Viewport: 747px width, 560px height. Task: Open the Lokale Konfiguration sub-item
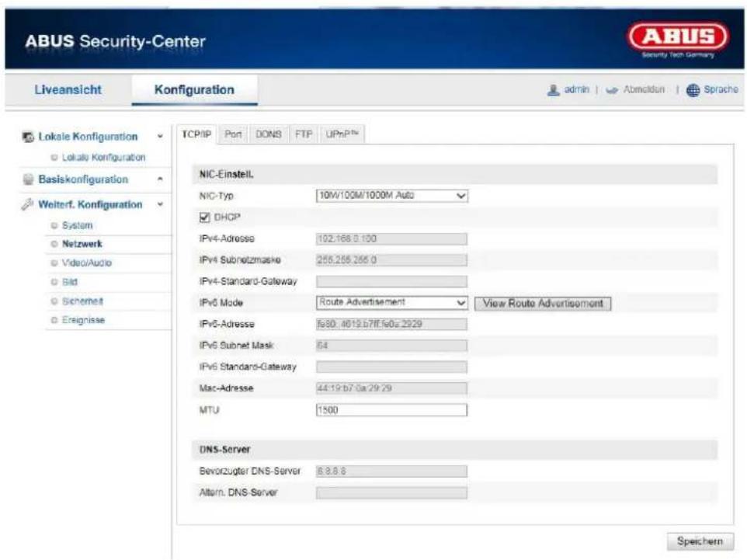(x=103, y=157)
